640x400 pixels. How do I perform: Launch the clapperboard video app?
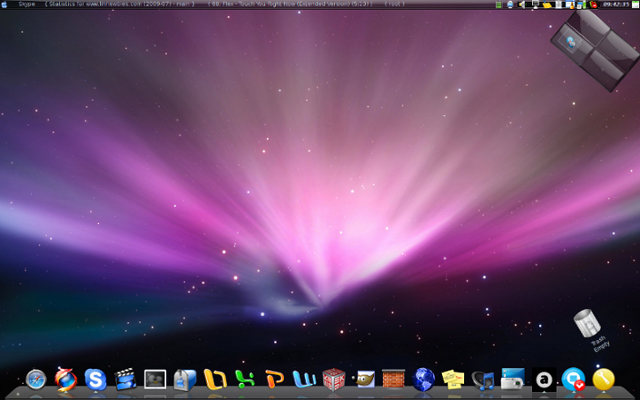(125, 380)
